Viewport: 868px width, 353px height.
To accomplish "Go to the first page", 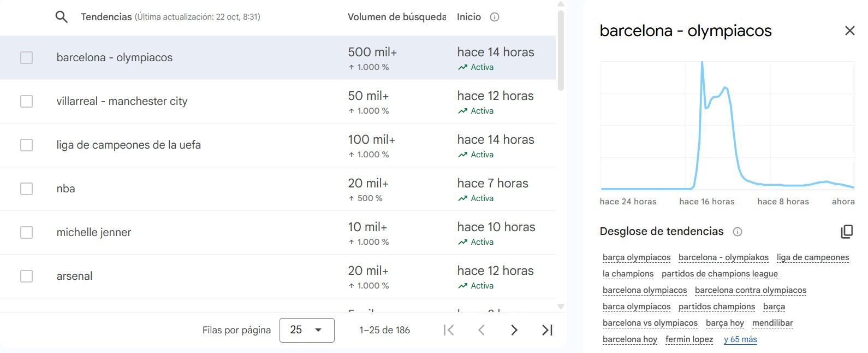I will click(449, 330).
